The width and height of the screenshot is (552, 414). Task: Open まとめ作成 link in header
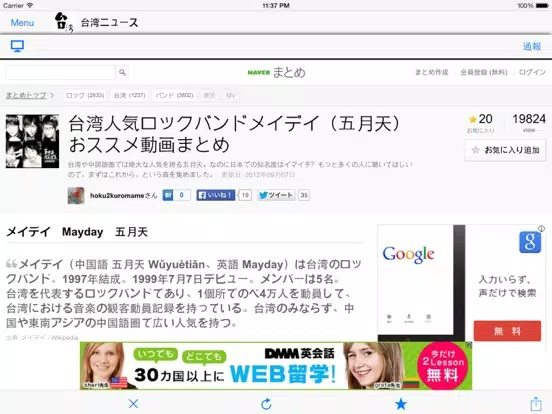(x=432, y=72)
